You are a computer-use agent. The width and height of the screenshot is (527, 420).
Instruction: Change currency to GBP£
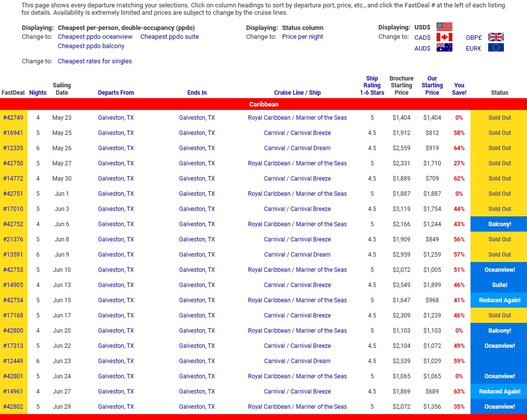point(474,38)
